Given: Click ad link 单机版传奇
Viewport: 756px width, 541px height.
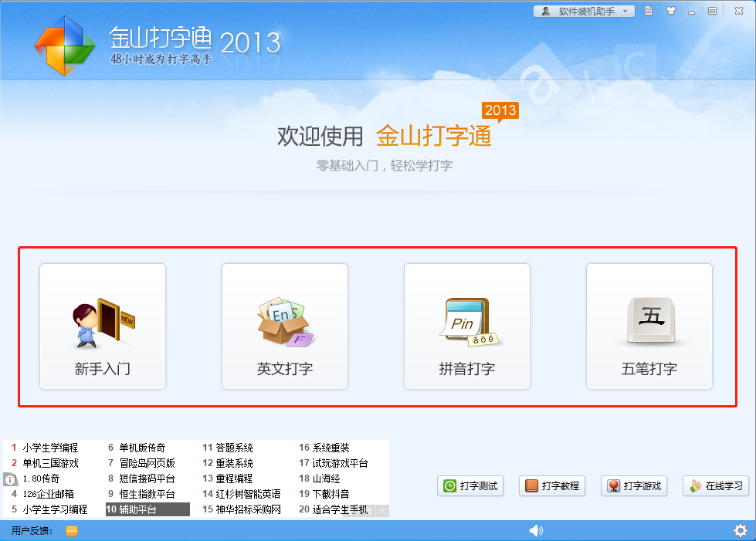Looking at the screenshot, I should pyautogui.click(x=142, y=448).
